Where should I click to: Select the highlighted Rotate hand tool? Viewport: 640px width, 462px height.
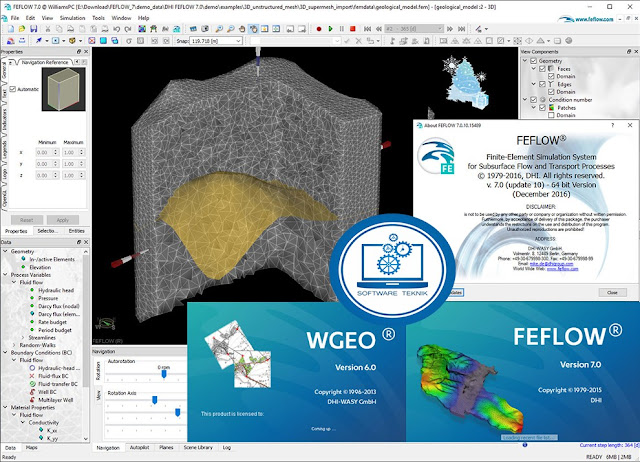[253, 29]
